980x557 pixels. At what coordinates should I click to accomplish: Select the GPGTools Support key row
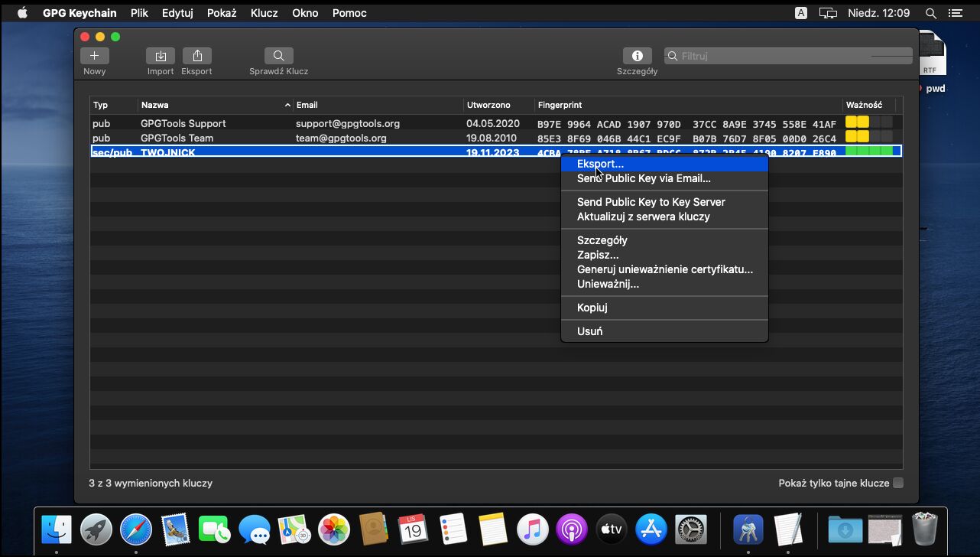pos(306,123)
